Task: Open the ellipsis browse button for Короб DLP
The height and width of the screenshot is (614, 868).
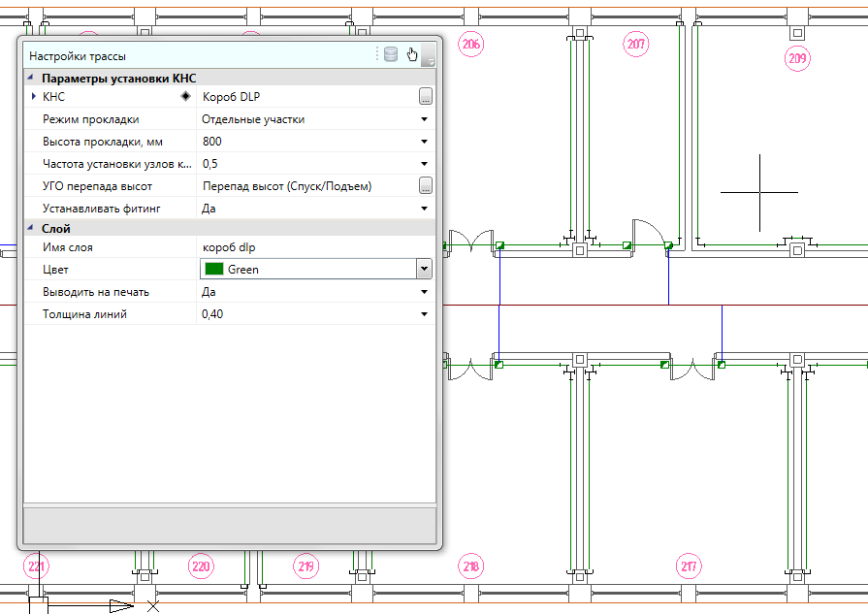Action: (425, 96)
